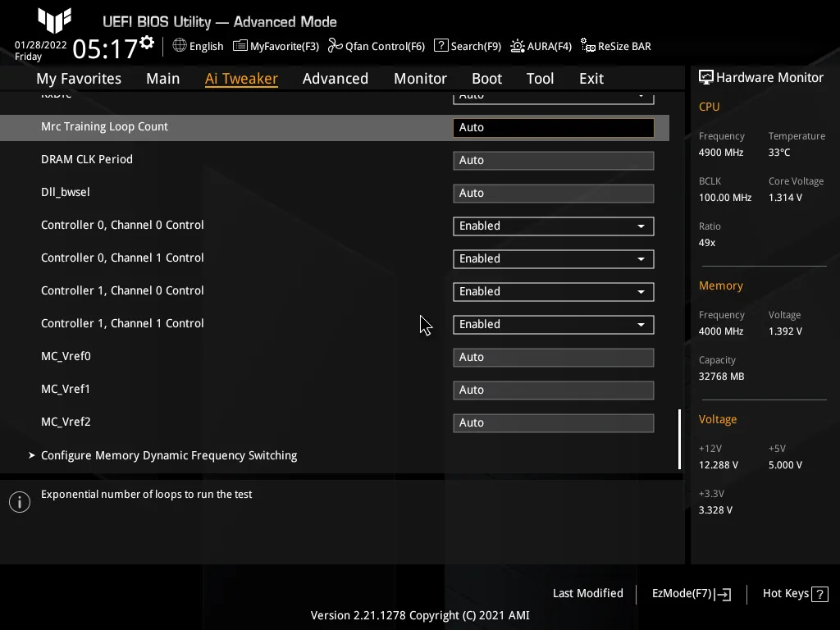This screenshot has height=630, width=840.
Task: Click the MC_Vref1 value field
Action: click(554, 390)
